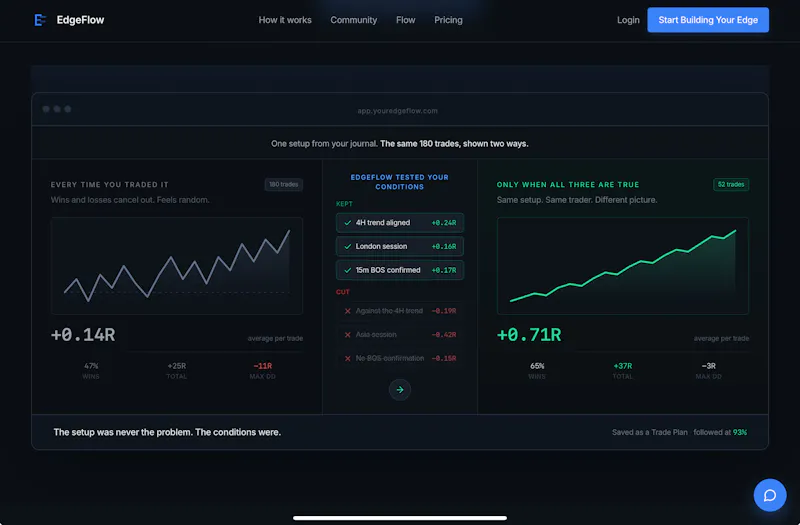Click the X beside Against the 4H trend
800x525 pixels.
(x=347, y=311)
